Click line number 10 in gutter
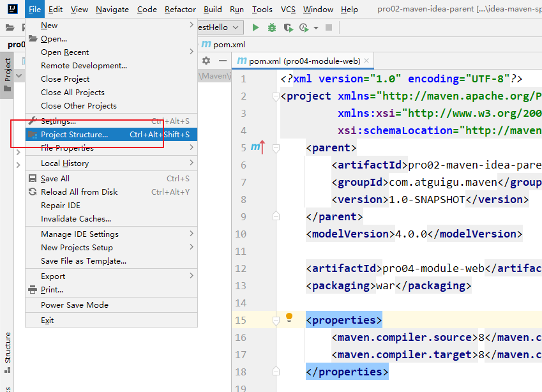 click(241, 234)
